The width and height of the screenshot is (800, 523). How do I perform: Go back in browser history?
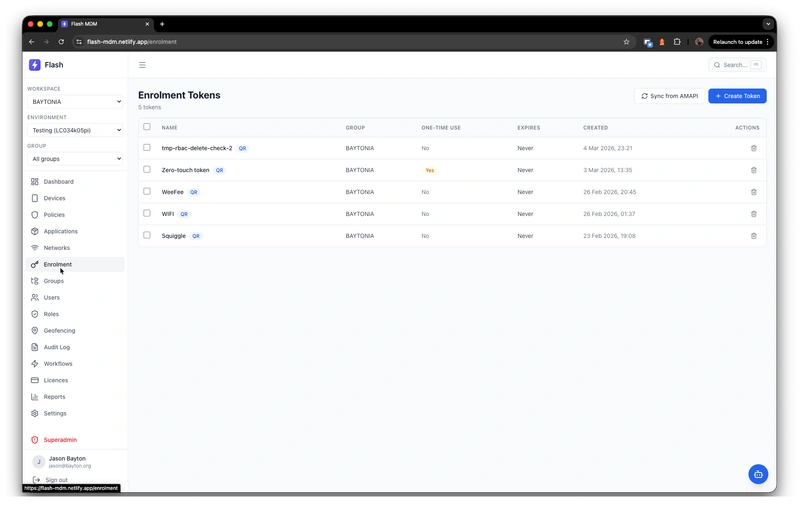(x=32, y=42)
